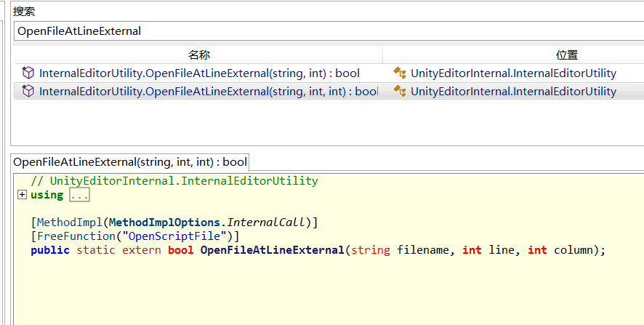Screen dimensions: 644x325
Task: Click second row's UnityEditorInternal.InternalEditorUtility location
Action: [x=513, y=91]
